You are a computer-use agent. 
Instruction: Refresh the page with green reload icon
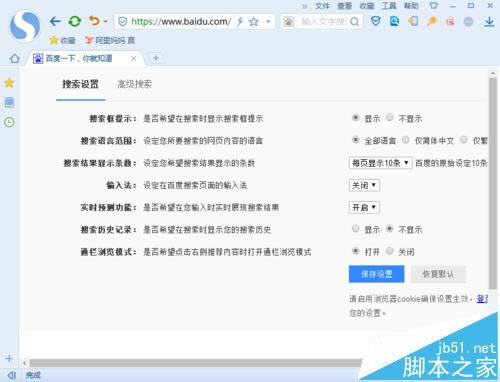click(75, 22)
